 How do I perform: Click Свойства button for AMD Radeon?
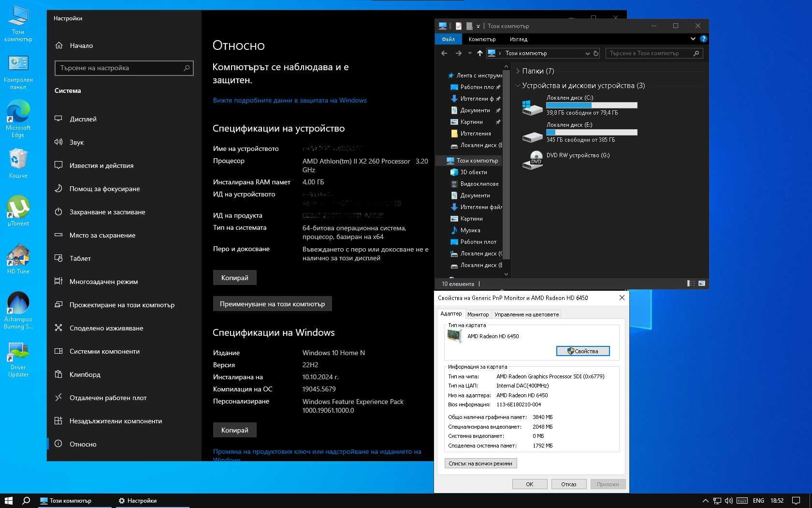click(x=583, y=351)
